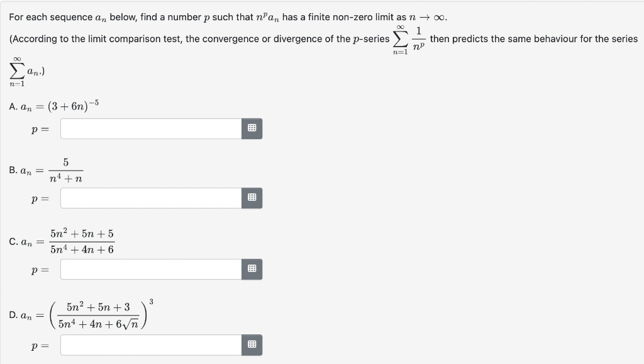
Task: Click the grid icon next to part C's field
Action: pyautogui.click(x=252, y=269)
